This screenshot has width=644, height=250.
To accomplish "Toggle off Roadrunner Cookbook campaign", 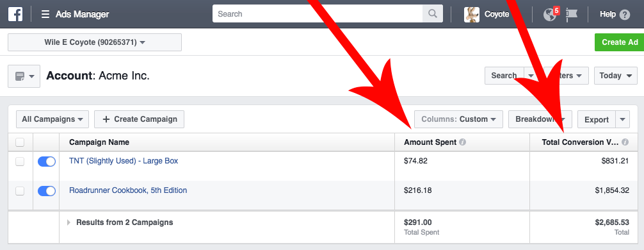I will click(47, 191).
